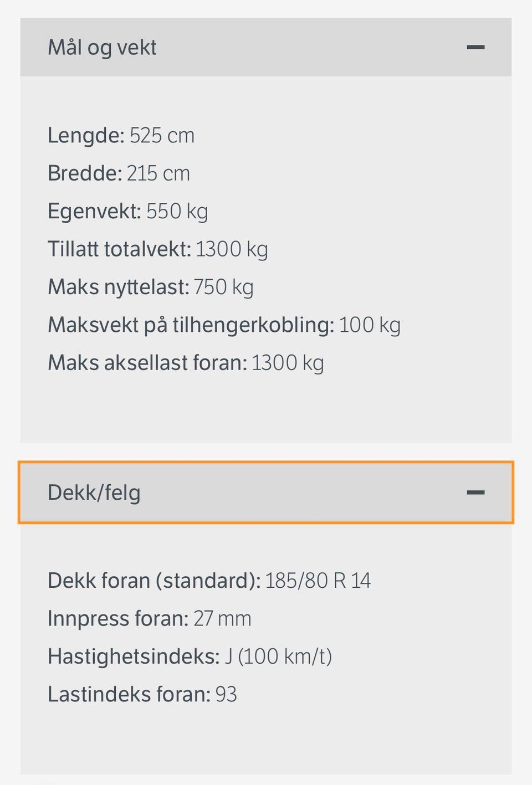Select Innpress foran 27 mm row
This screenshot has width=532, height=785.
click(149, 619)
